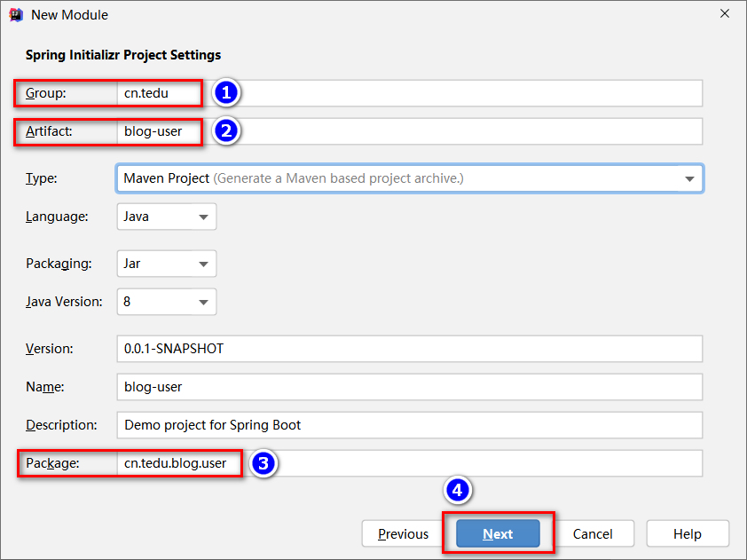The width and height of the screenshot is (747, 560).
Task: Click the Language label
Action: 57,217
